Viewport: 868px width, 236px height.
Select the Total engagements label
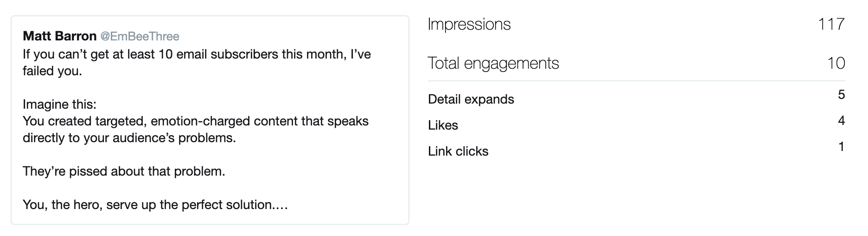click(x=493, y=63)
